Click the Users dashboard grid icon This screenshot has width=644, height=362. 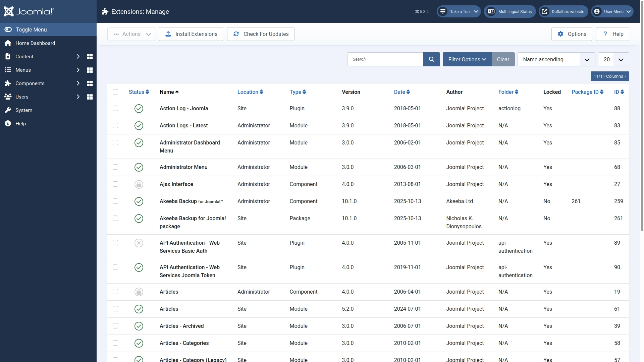pos(90,97)
